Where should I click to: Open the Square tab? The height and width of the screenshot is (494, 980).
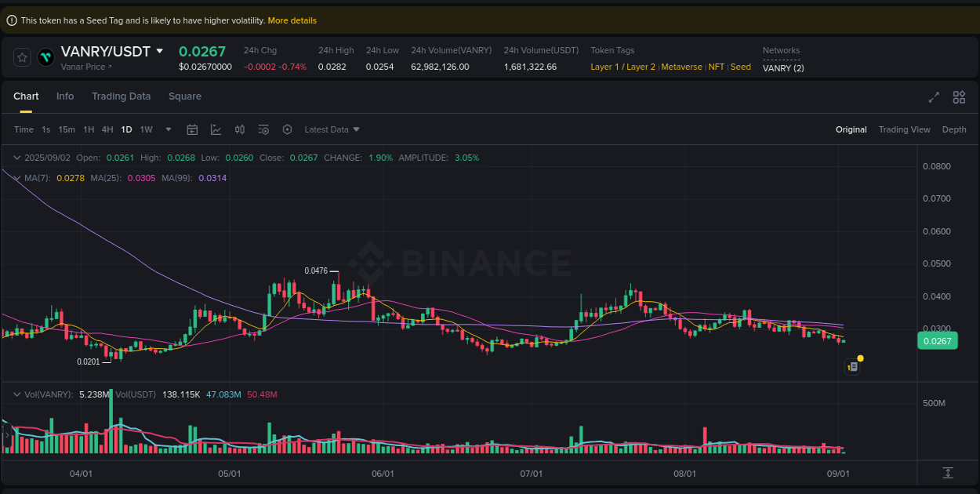[x=185, y=96]
